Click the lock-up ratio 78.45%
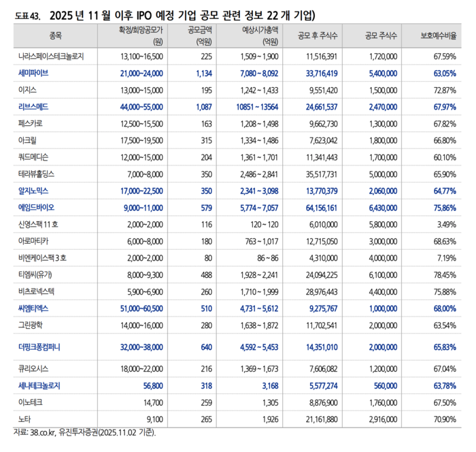476x452 pixels. pyautogui.click(x=445, y=275)
